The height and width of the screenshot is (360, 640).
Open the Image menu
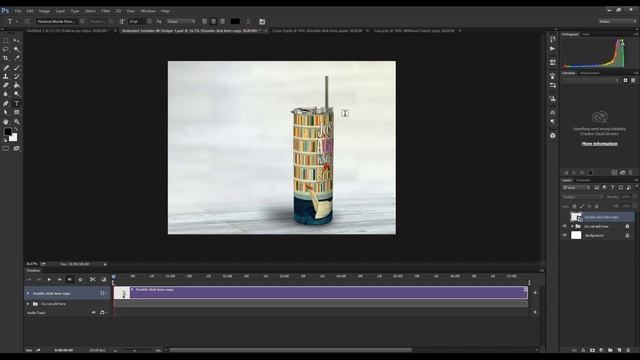tap(44, 11)
